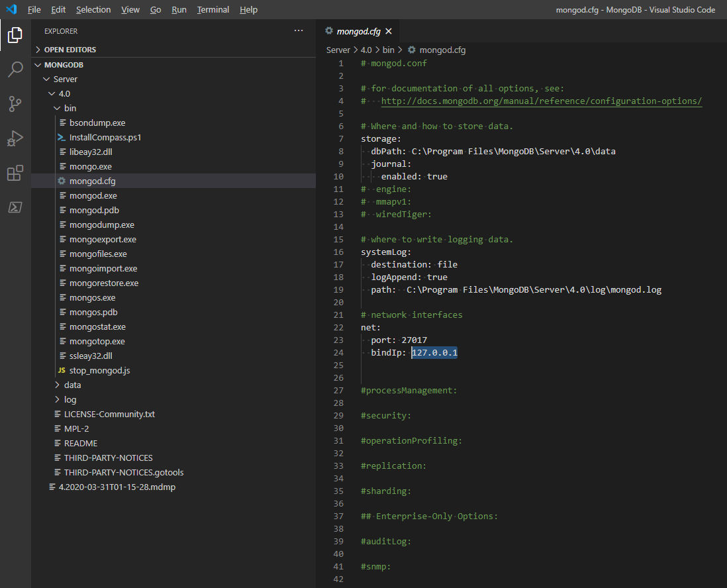
Task: Open MPL-2 in the file tree
Action: tap(173, 428)
